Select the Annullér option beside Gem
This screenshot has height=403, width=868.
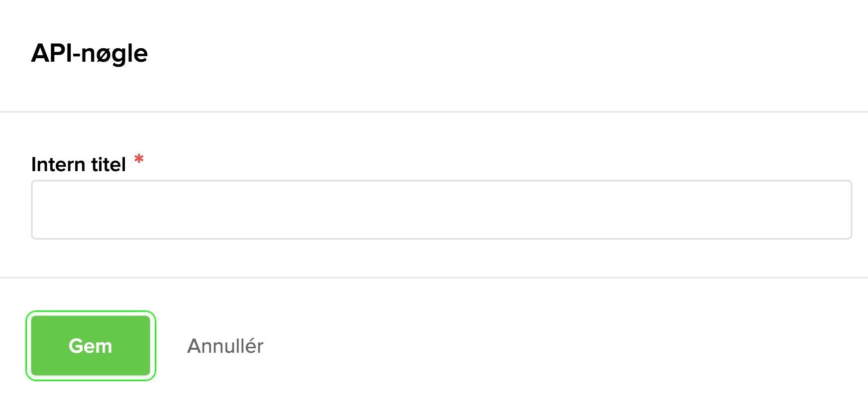point(225,346)
